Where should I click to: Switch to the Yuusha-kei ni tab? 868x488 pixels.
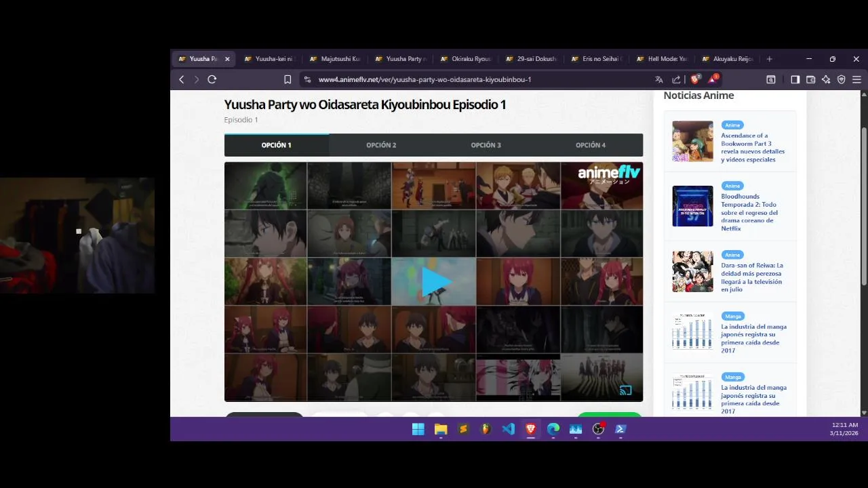pos(269,59)
